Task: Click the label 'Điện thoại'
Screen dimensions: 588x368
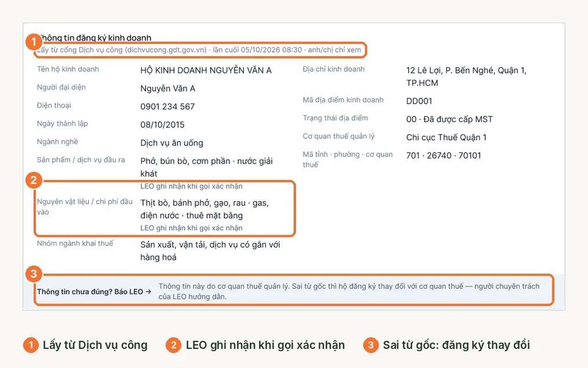Action: click(54, 105)
